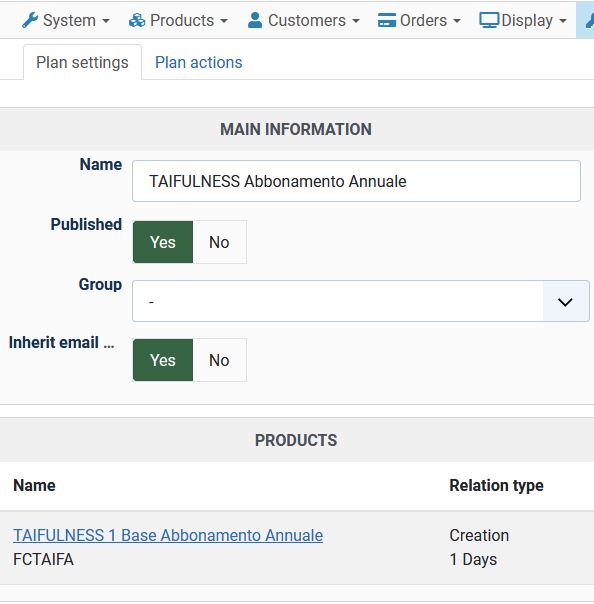Open TAIFULNESS 1 Base Abbonamento Annuale link
The height and width of the screenshot is (604, 594).
click(168, 535)
